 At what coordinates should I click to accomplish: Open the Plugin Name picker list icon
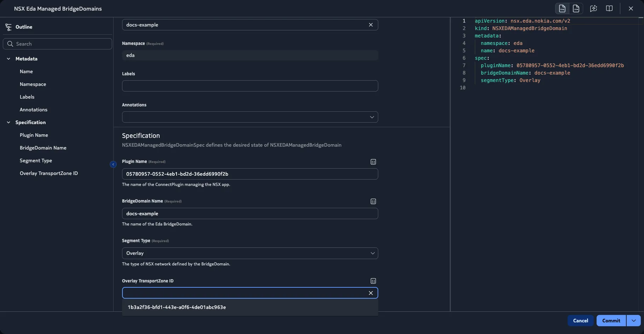(x=373, y=162)
